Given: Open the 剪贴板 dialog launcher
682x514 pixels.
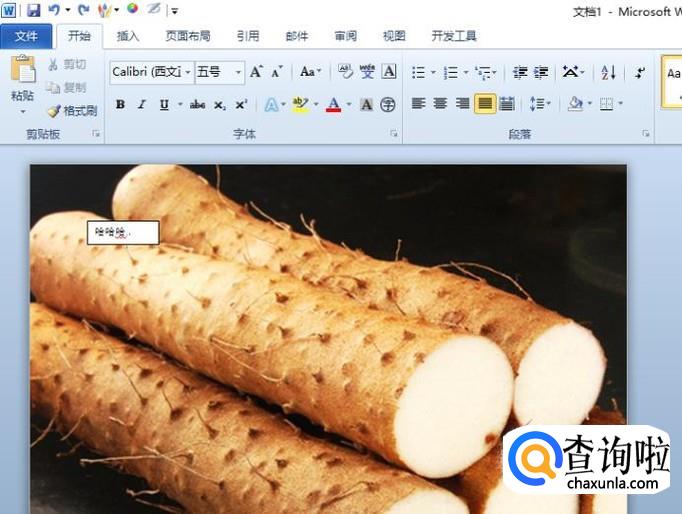Looking at the screenshot, I should pos(96,134).
